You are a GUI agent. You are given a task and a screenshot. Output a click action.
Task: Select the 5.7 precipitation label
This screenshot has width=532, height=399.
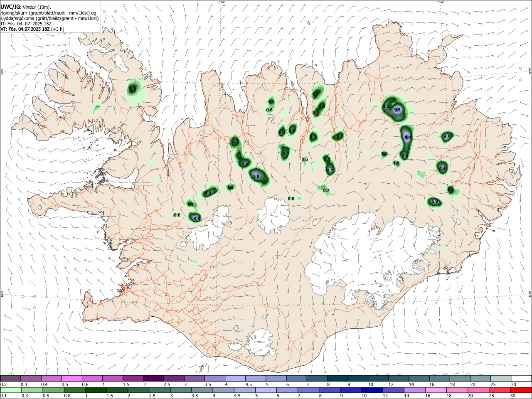tap(330, 170)
